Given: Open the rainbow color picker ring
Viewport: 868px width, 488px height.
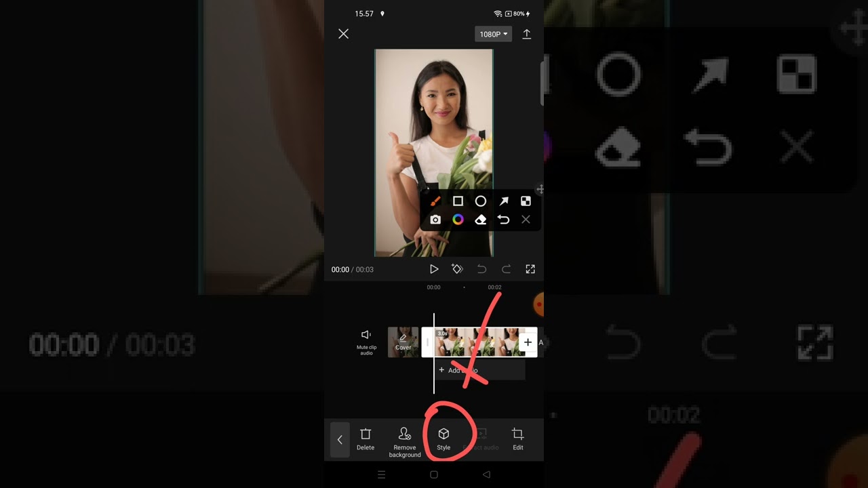Looking at the screenshot, I should coord(458,220).
